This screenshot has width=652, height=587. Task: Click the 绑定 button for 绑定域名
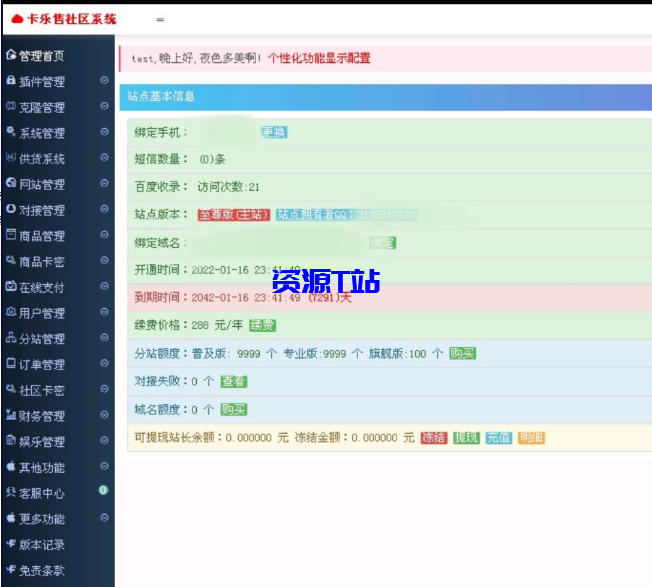pyautogui.click(x=383, y=243)
